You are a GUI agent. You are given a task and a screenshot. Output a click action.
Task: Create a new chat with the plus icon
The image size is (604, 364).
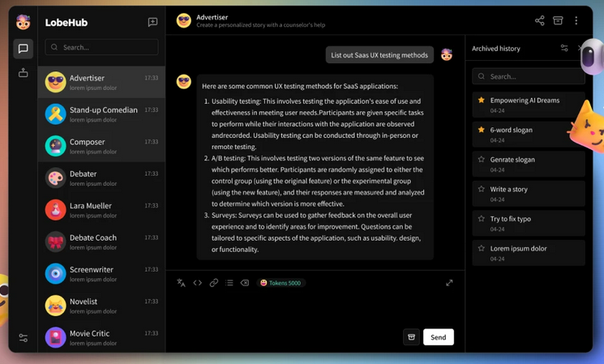pos(152,22)
